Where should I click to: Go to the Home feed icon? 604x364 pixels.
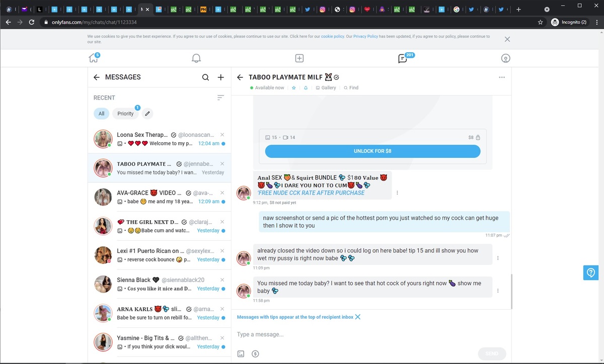coord(93,58)
